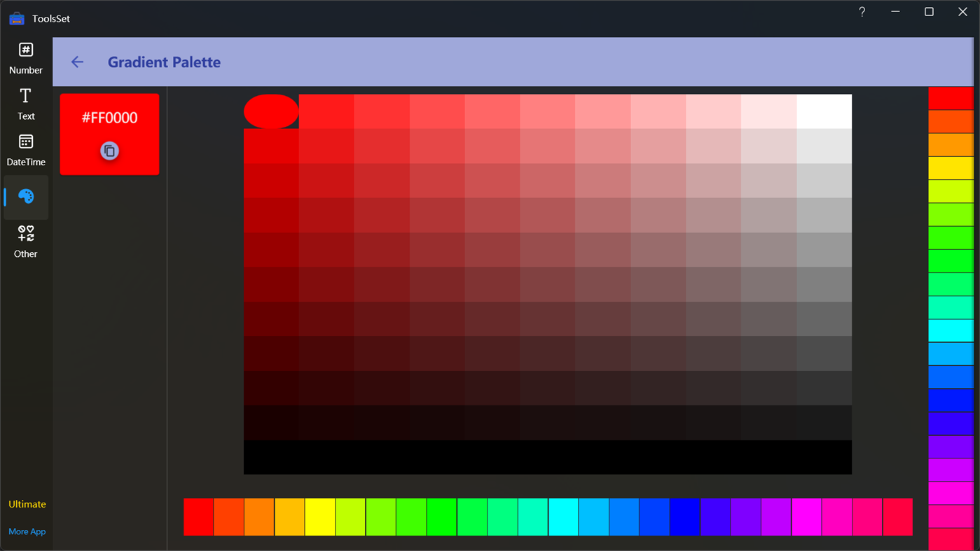The image size is (980, 551).
Task: Click the #FF0000 hex value text
Action: (109, 118)
